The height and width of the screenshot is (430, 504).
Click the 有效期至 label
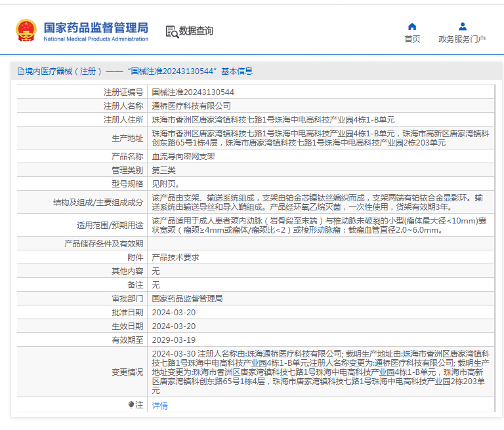[x=127, y=340]
